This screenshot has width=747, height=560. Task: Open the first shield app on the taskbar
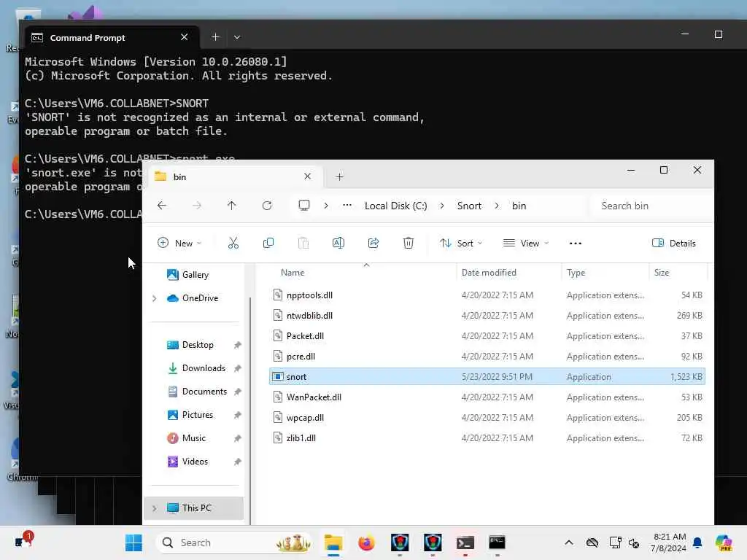click(x=400, y=542)
